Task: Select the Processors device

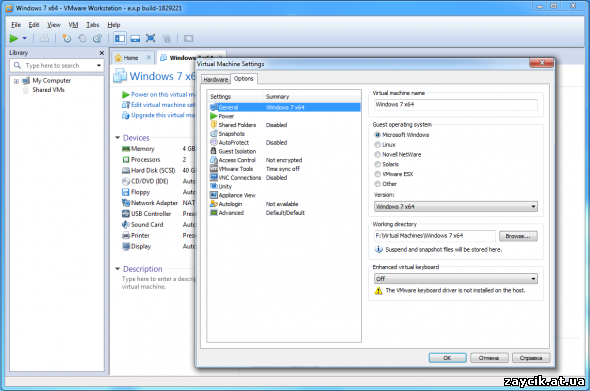Action: [x=145, y=160]
